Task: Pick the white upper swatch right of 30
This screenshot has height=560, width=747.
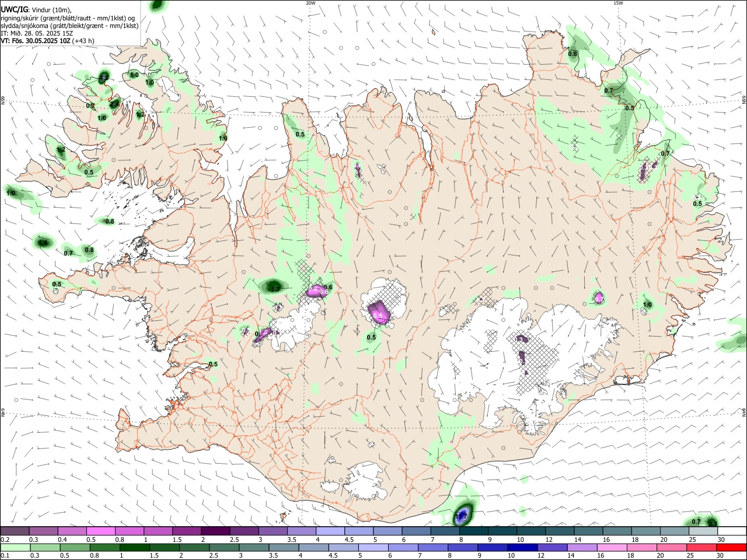Action: tap(732, 531)
